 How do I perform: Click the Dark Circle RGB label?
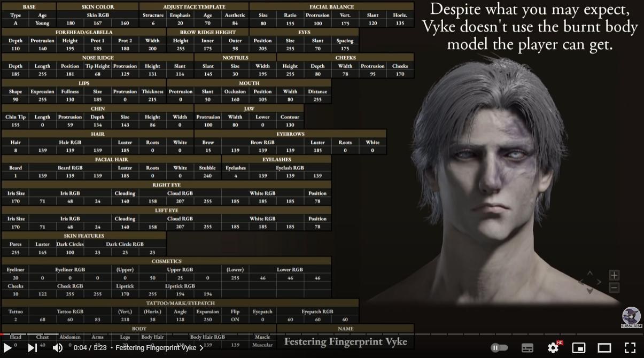(125, 244)
